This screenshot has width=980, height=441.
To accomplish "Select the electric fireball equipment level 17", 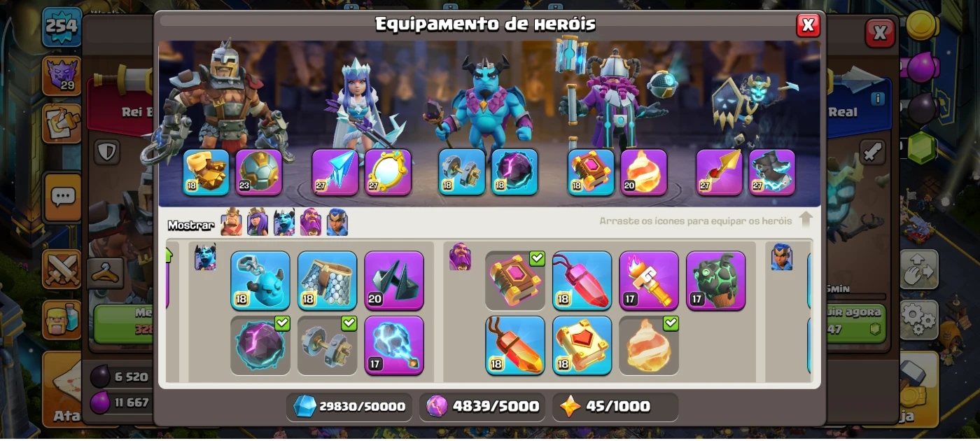I will (x=394, y=345).
